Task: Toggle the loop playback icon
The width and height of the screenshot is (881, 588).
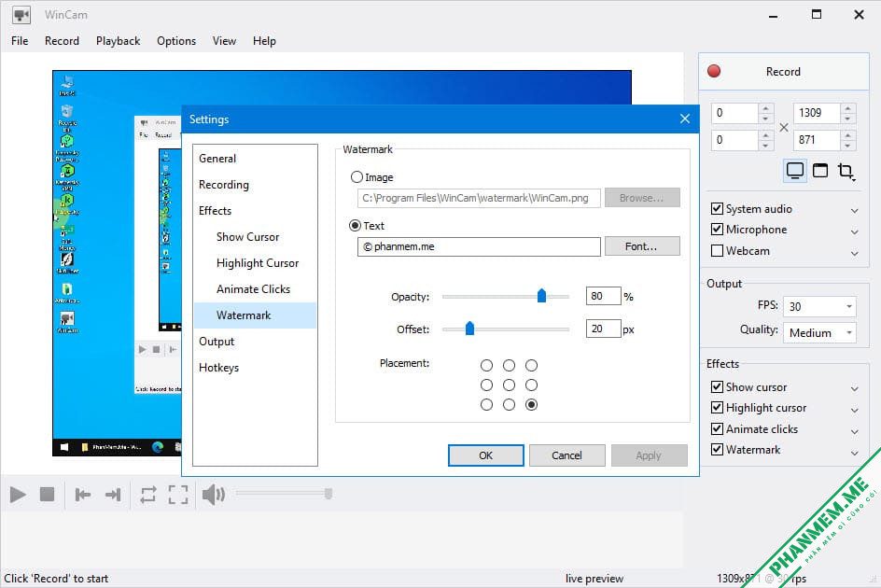Action: coord(148,495)
